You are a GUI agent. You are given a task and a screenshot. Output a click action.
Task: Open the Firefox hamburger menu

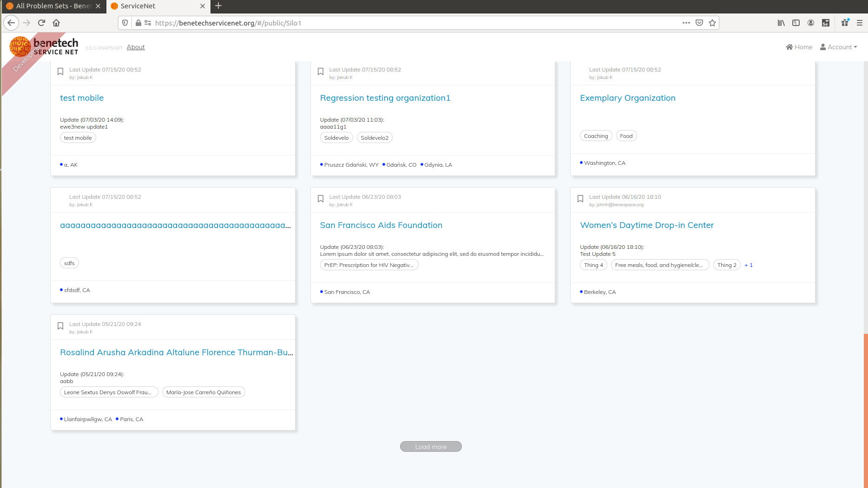860,22
